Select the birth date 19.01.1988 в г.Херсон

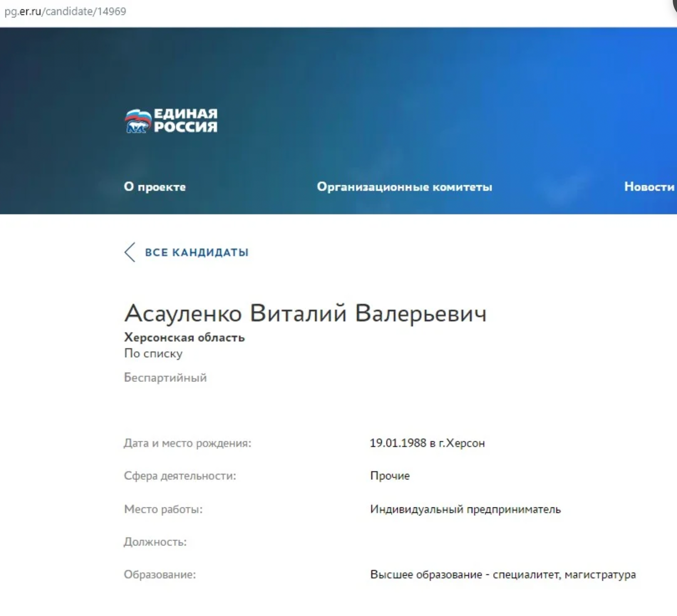coord(427,443)
